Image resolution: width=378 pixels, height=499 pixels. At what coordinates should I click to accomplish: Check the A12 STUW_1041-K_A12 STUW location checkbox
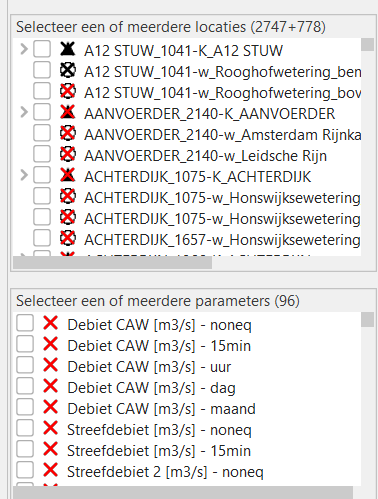(42, 49)
